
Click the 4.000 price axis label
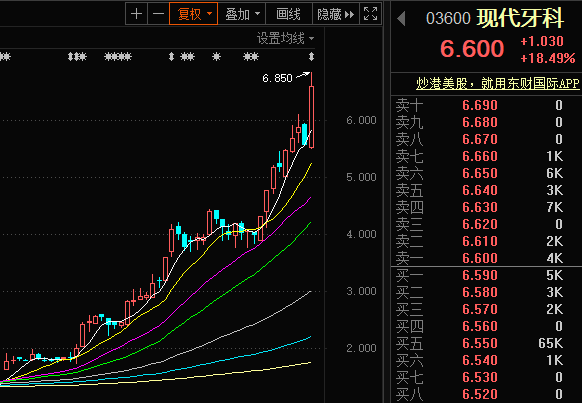click(361, 235)
